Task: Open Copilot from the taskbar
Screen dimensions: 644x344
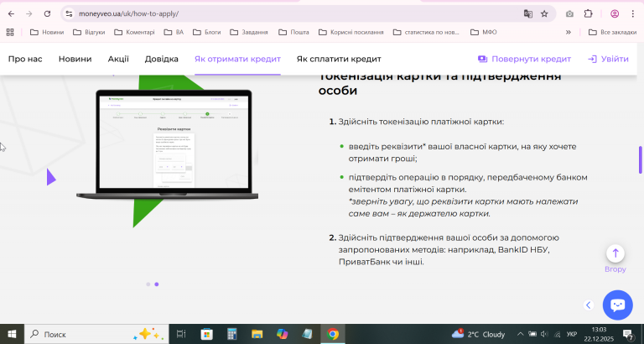Action: click(282, 334)
